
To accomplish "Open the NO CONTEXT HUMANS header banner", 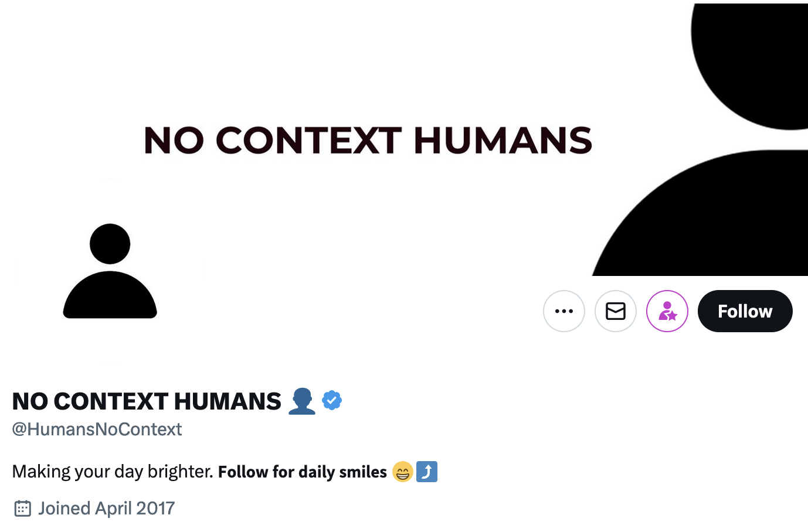I will [368, 139].
